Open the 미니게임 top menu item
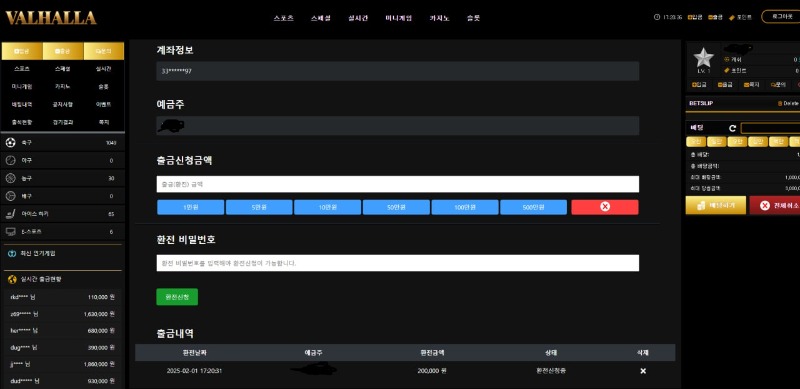The width and height of the screenshot is (800, 389). click(x=398, y=18)
